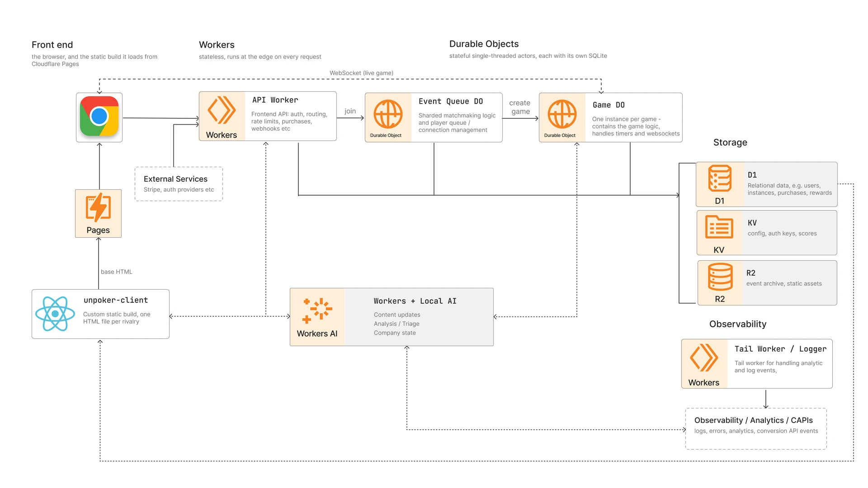Select the API Worker's Workers icon

coord(222,110)
